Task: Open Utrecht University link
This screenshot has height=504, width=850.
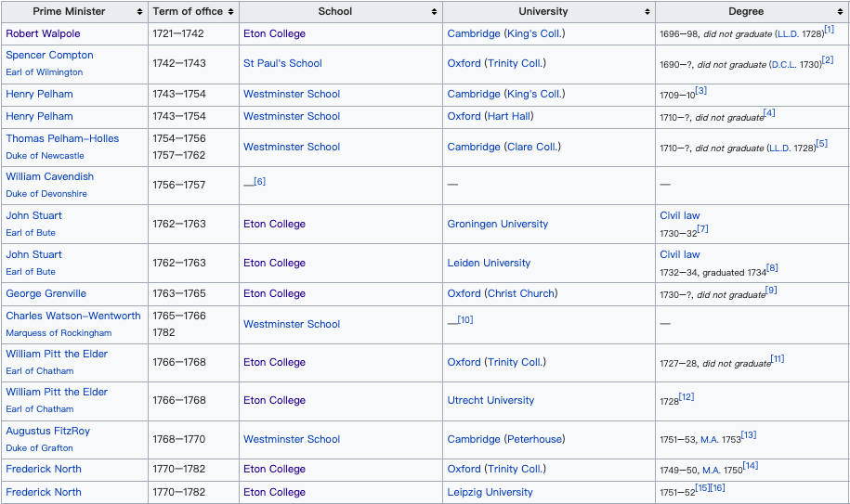Action: (x=490, y=400)
